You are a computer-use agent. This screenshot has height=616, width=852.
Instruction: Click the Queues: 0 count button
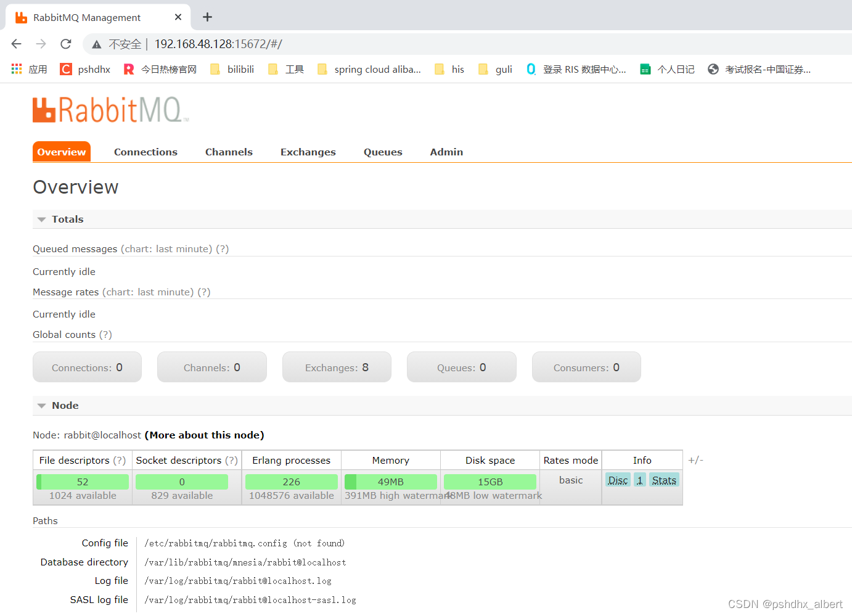click(461, 367)
